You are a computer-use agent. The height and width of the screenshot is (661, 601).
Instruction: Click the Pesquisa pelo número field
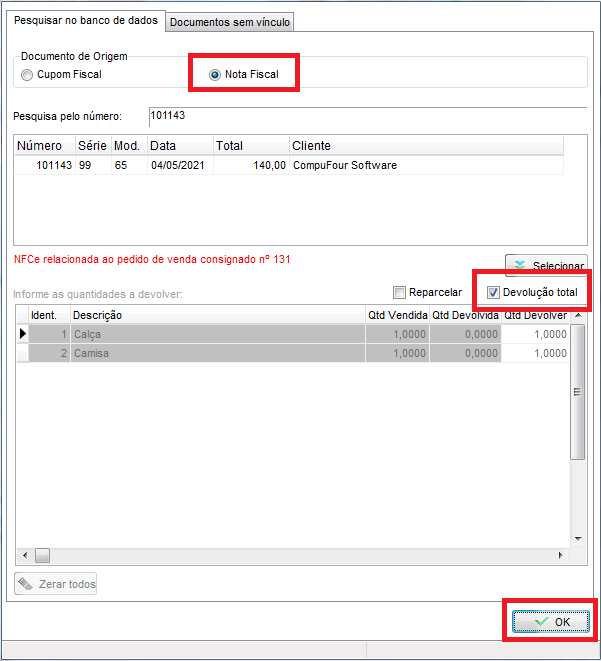[365, 116]
